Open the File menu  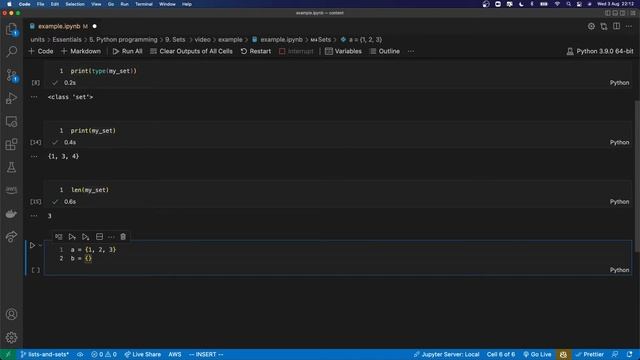pyautogui.click(x=40, y=4)
